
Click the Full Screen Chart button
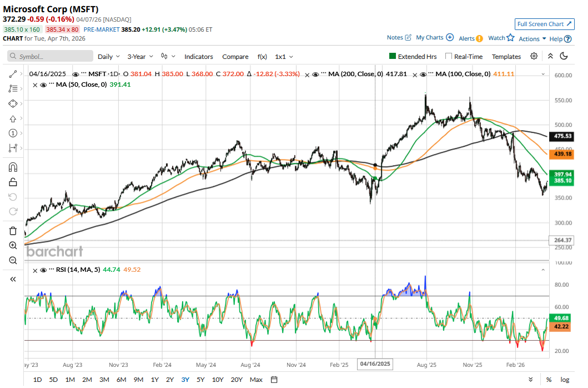coord(544,24)
